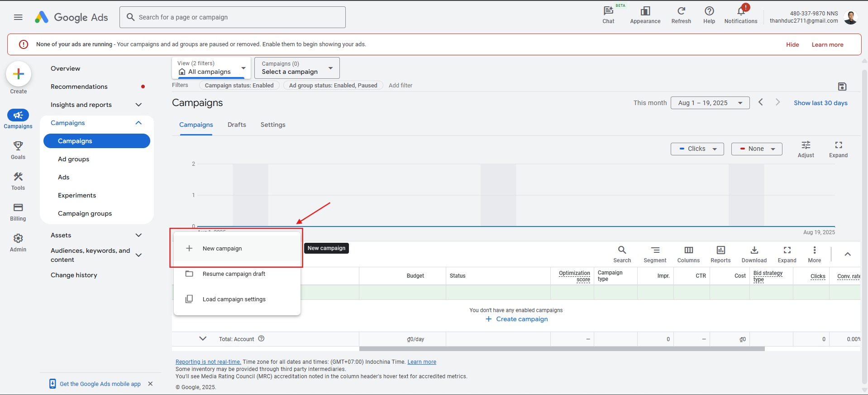868x395 pixels.
Task: Expand the Insights and reports section
Action: point(138,105)
